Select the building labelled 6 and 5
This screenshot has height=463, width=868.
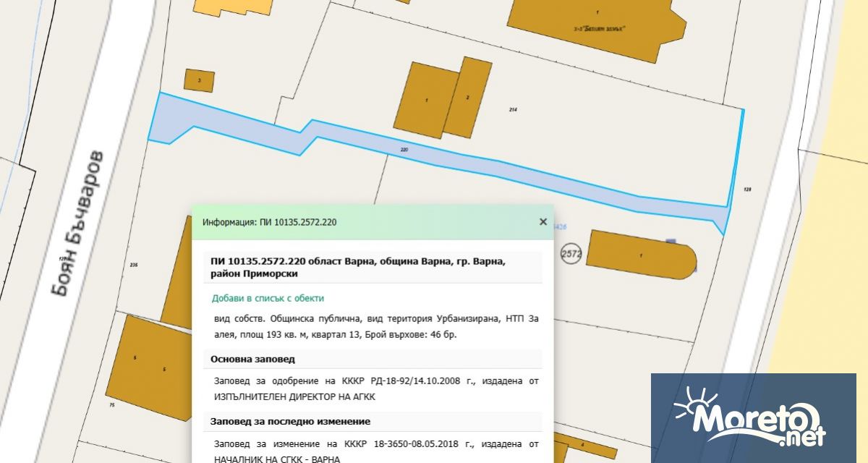click(x=148, y=367)
